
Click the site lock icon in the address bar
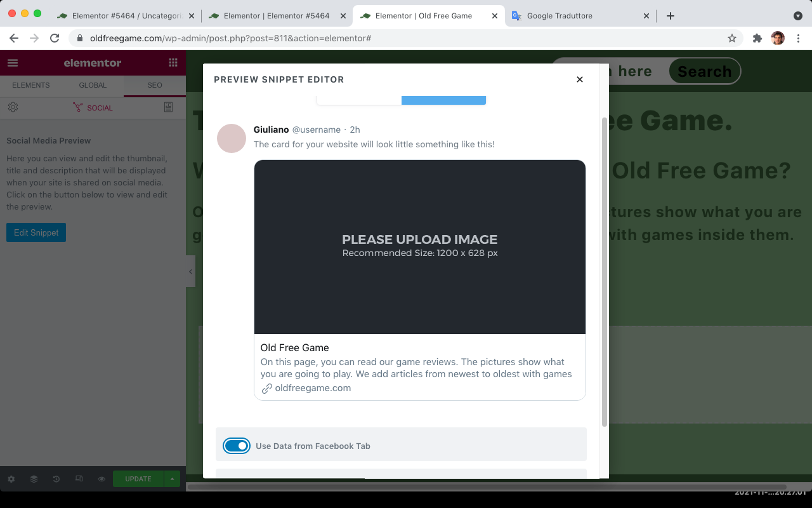[80, 38]
